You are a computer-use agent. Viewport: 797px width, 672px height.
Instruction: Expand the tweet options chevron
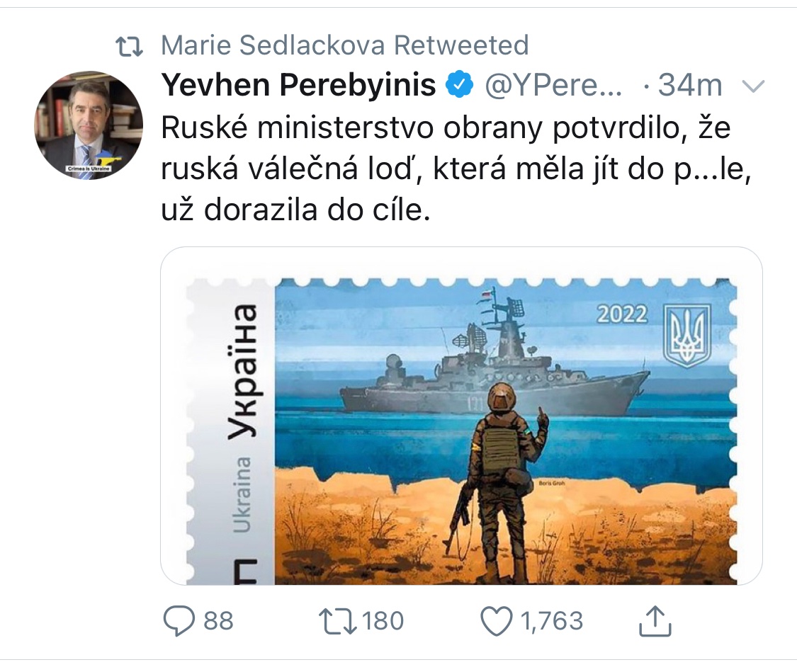pos(752,86)
